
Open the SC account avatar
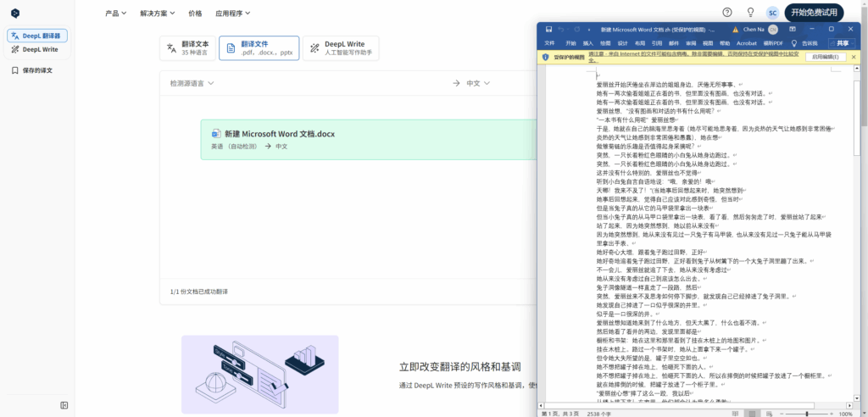[x=772, y=13]
